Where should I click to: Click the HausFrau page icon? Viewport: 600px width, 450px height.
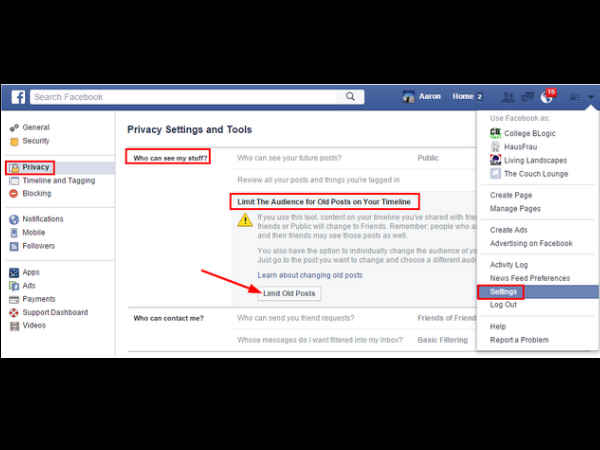(x=495, y=147)
